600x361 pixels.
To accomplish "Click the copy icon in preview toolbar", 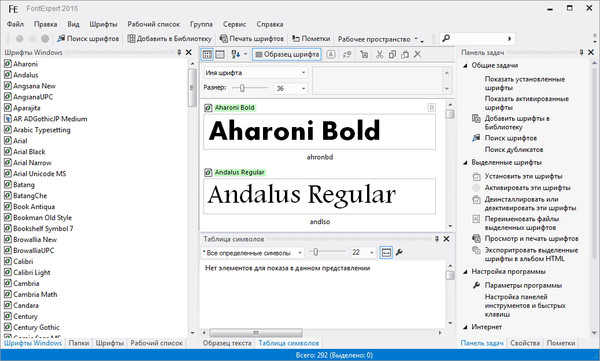I will pos(392,54).
